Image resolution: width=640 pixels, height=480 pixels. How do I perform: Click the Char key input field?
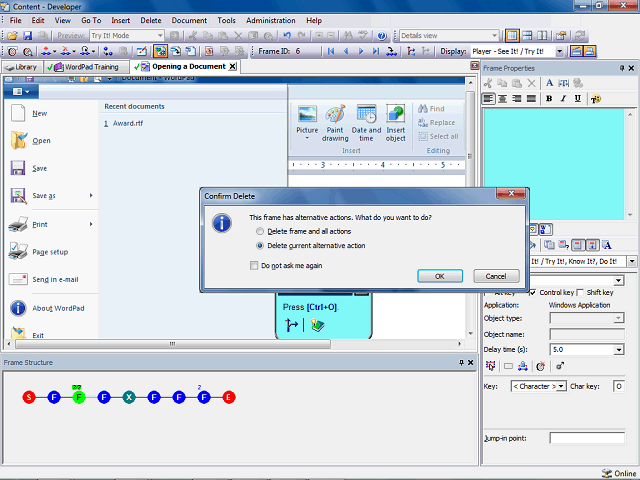(619, 386)
